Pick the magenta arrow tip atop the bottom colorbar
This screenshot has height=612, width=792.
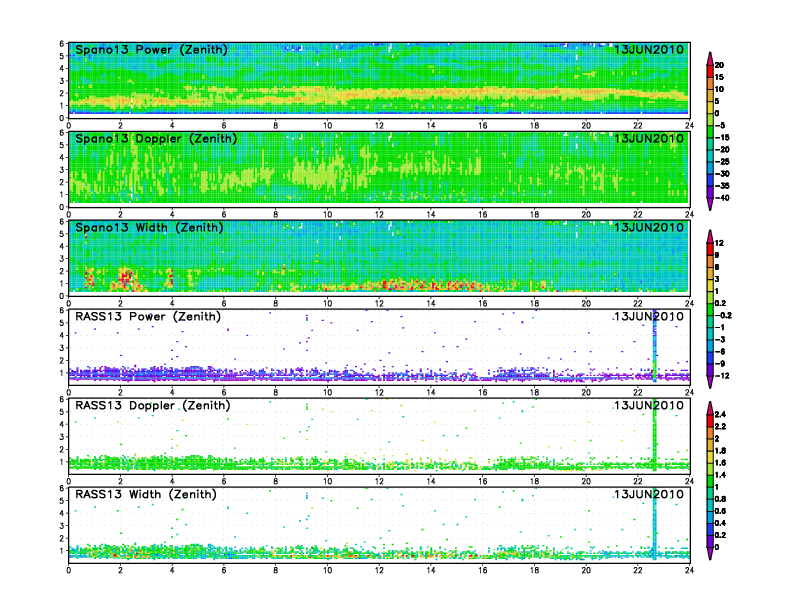click(710, 408)
